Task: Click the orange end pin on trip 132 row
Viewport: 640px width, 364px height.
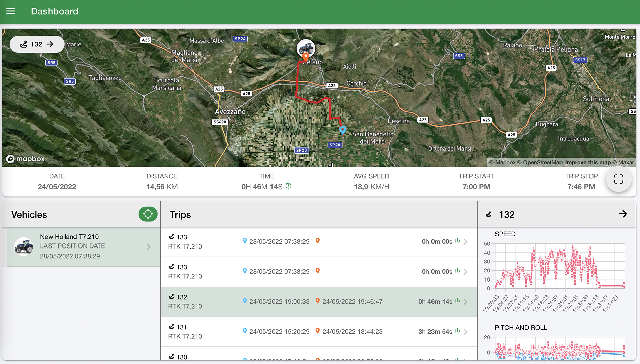Action: click(317, 301)
